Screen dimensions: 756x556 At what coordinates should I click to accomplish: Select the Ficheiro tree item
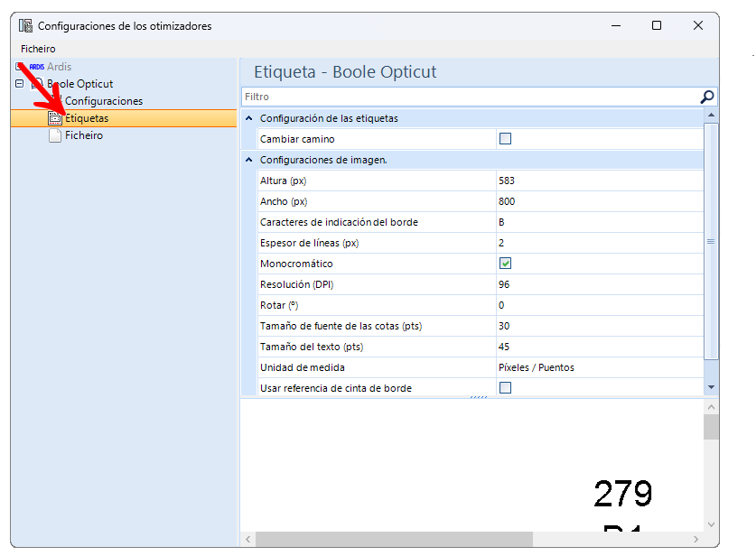[x=84, y=135]
